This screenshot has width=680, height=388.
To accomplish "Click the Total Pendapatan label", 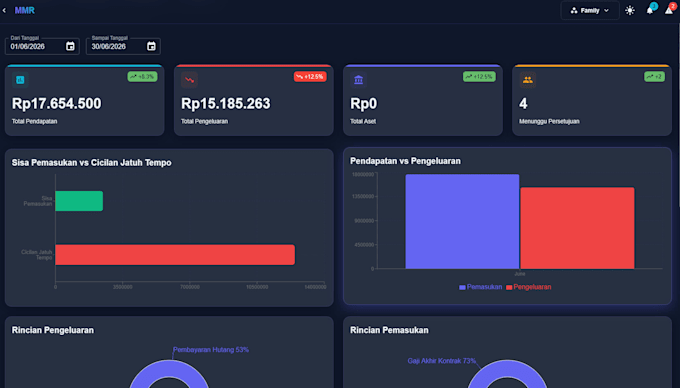I will coord(35,121).
